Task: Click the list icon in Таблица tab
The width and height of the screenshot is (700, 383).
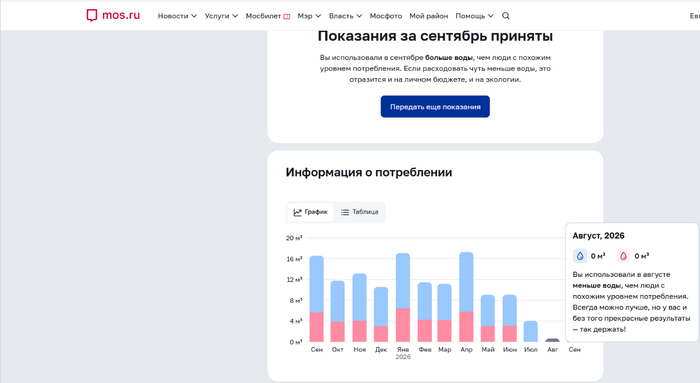Action: click(x=345, y=212)
